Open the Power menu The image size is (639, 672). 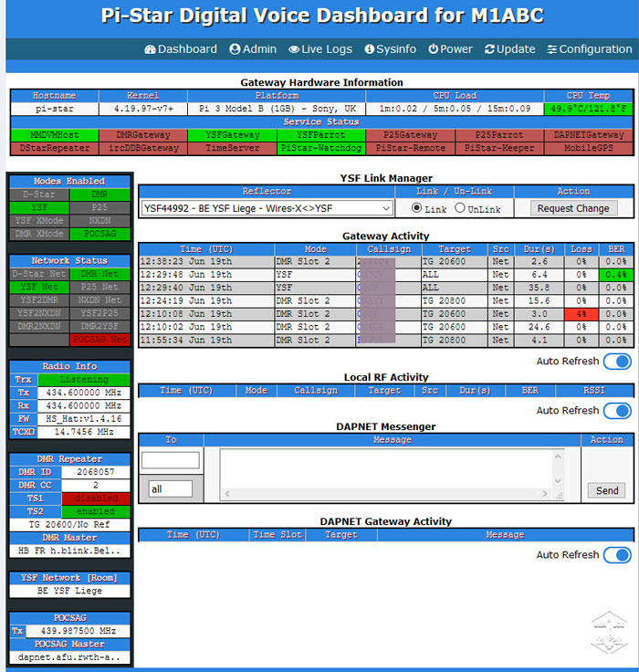(450, 49)
